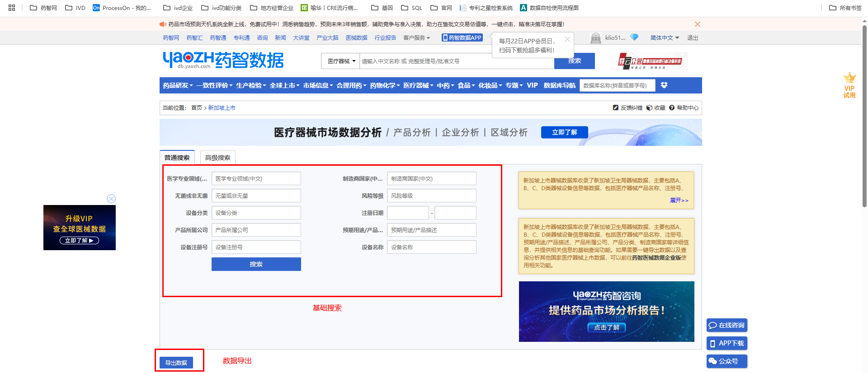Expand the 药物化学 nav menu
Screen dimensions: 868x373
pos(385,85)
